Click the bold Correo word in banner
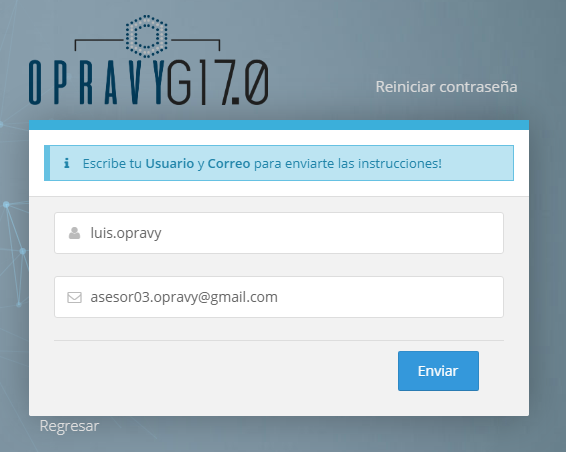566x452 pixels. (229, 164)
